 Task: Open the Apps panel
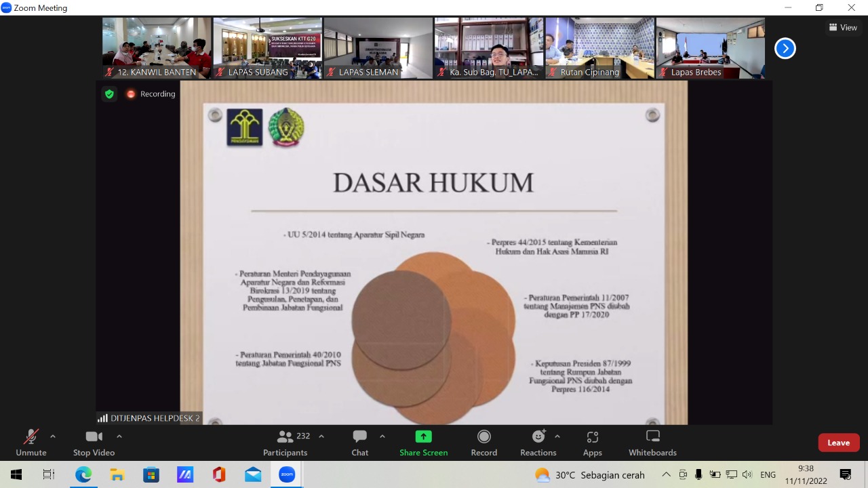point(592,443)
